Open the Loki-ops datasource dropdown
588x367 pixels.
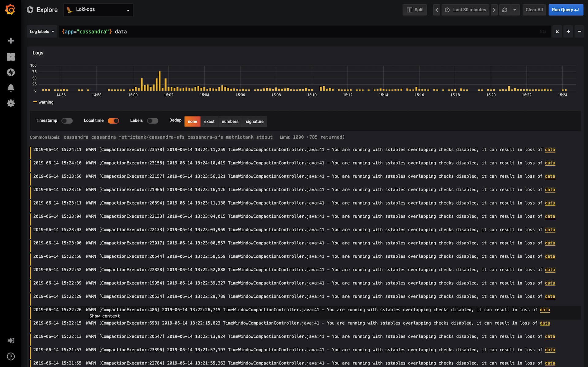click(x=98, y=10)
